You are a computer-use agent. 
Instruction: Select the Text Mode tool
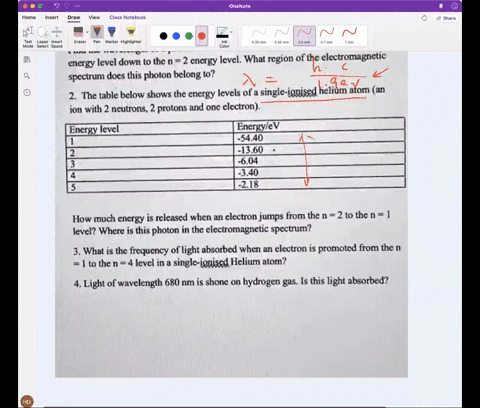click(x=28, y=36)
